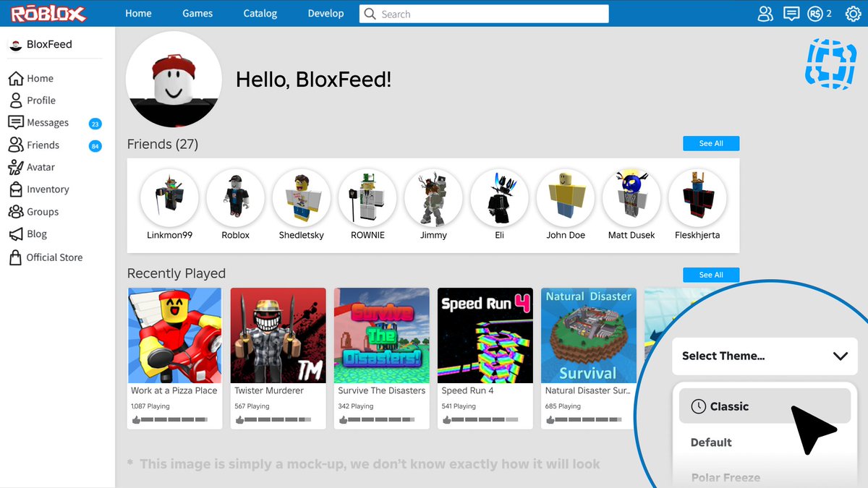Click the magnifier icon in search box

pyautogui.click(x=370, y=14)
